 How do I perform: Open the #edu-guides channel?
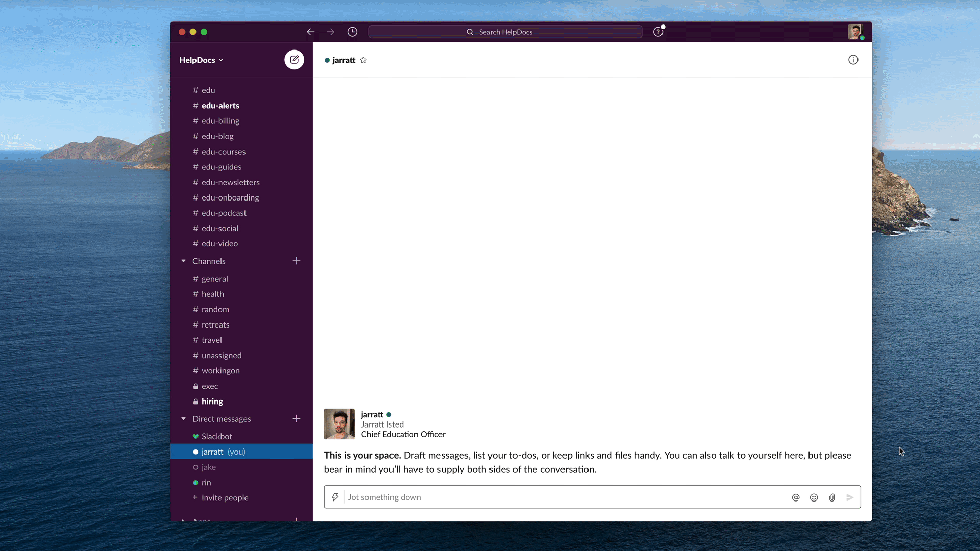pyautogui.click(x=242, y=166)
